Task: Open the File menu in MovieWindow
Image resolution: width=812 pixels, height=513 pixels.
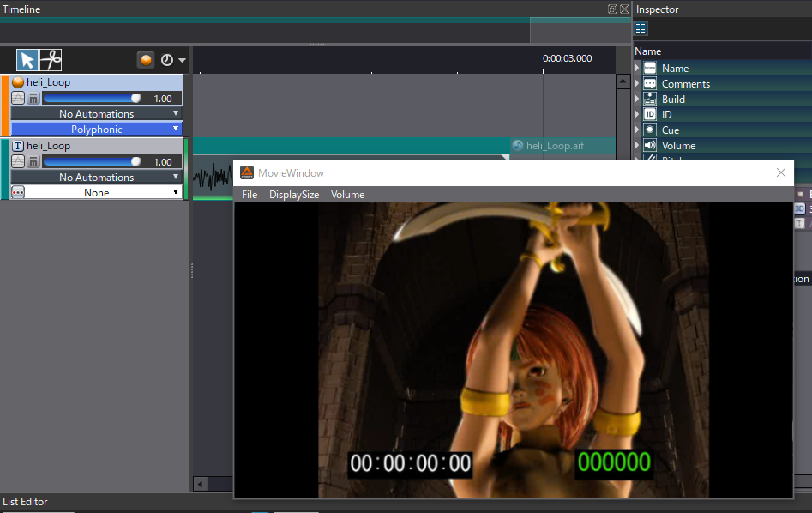Action: click(x=250, y=195)
